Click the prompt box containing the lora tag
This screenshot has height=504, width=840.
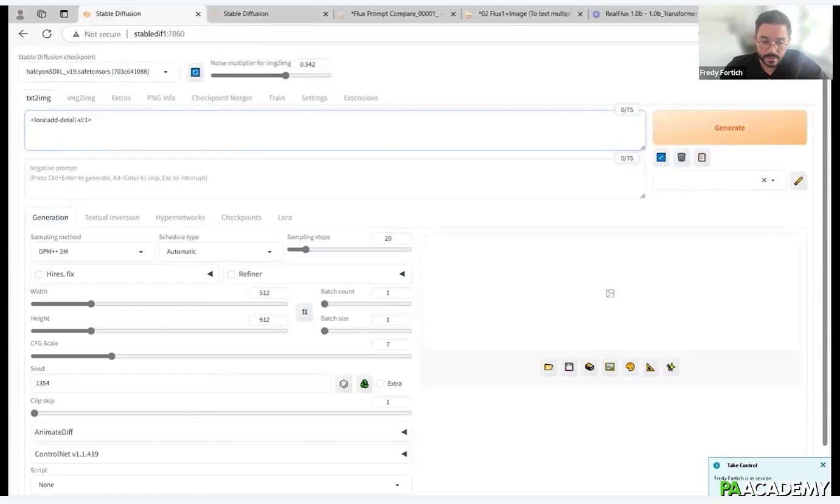335,130
